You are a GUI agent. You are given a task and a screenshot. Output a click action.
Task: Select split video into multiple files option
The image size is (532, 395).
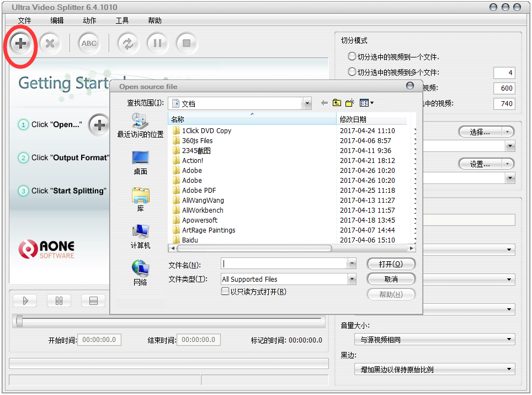click(x=352, y=72)
